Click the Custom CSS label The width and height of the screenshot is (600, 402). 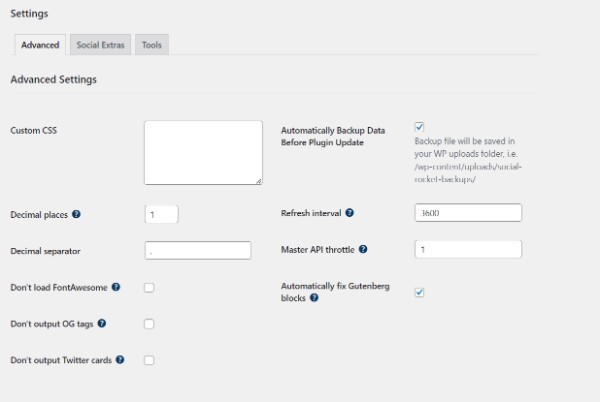pos(34,130)
